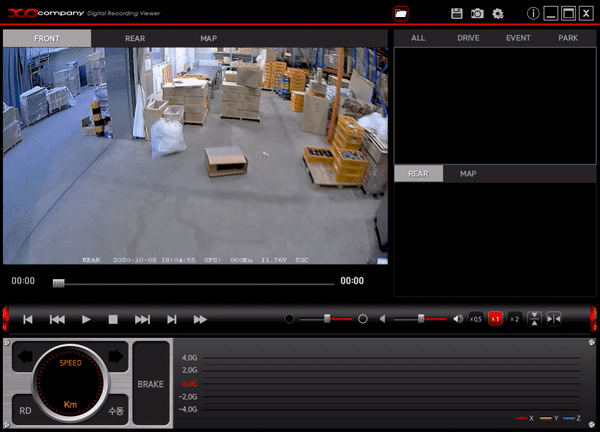600x432 pixels.
Task: Click the Y axis legend entry
Action: 549,418
